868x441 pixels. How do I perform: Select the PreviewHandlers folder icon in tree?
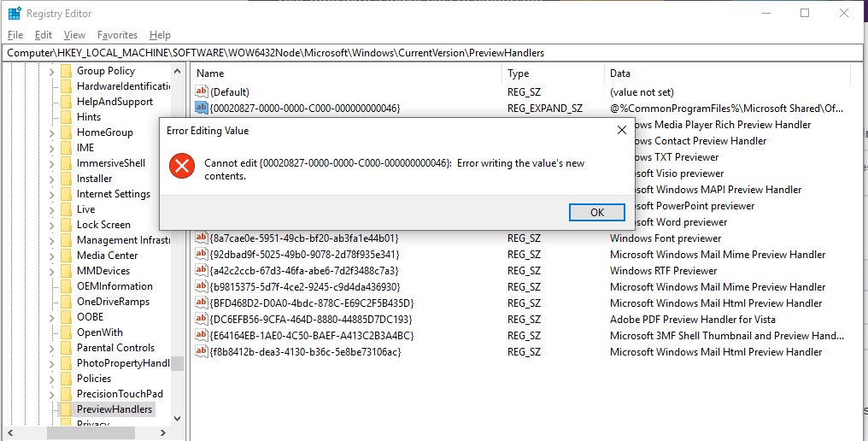coord(66,409)
